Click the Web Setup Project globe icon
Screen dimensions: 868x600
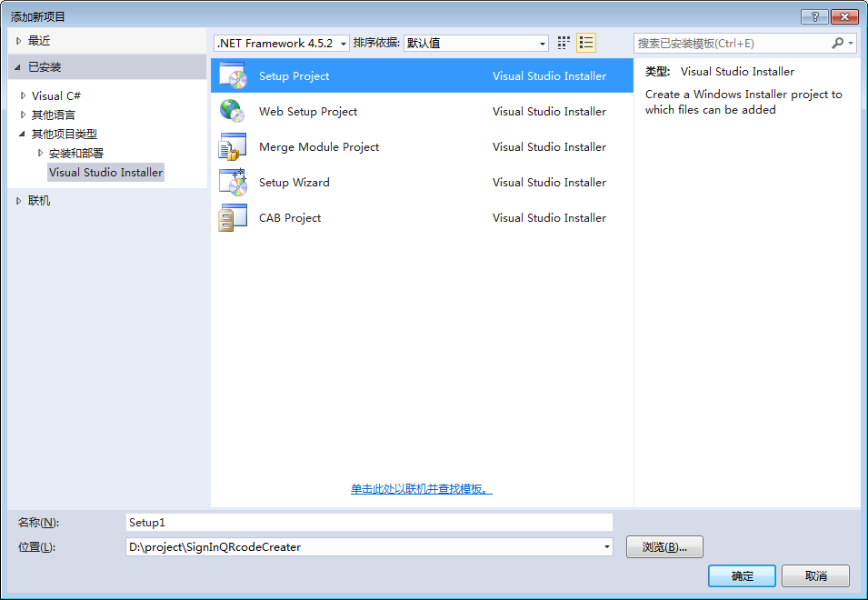click(233, 112)
